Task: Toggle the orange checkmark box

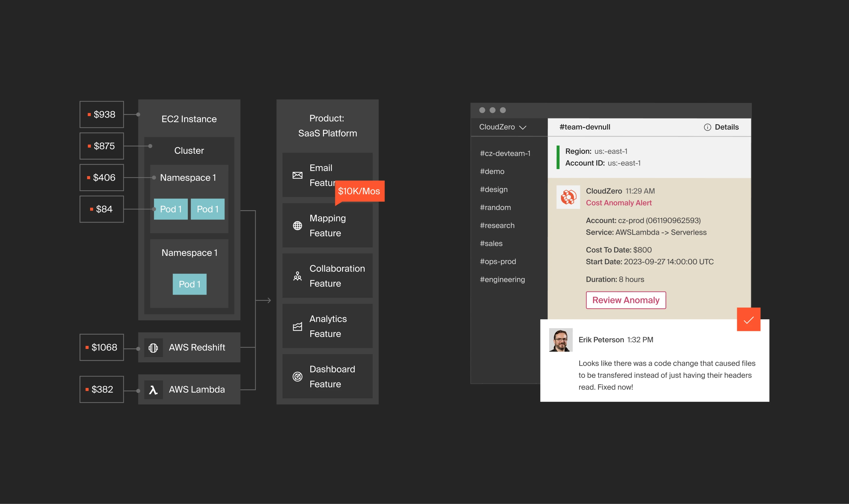Action: [748, 319]
